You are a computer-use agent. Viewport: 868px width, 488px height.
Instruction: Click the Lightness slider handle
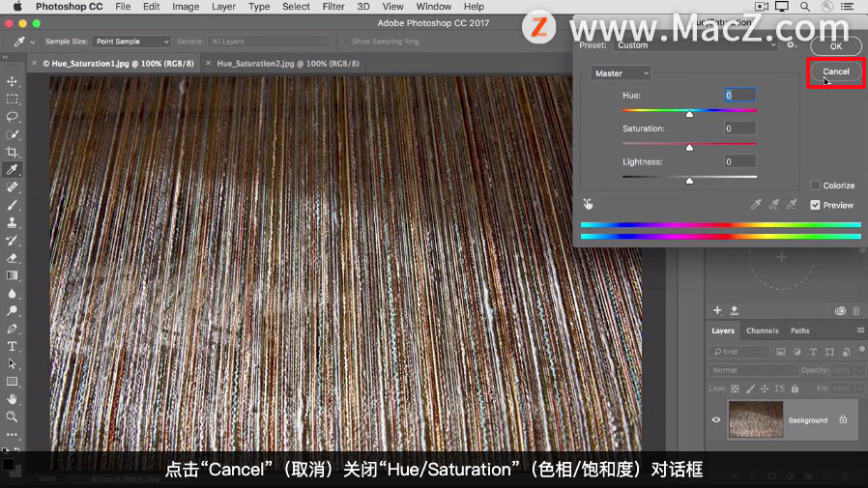(x=689, y=181)
